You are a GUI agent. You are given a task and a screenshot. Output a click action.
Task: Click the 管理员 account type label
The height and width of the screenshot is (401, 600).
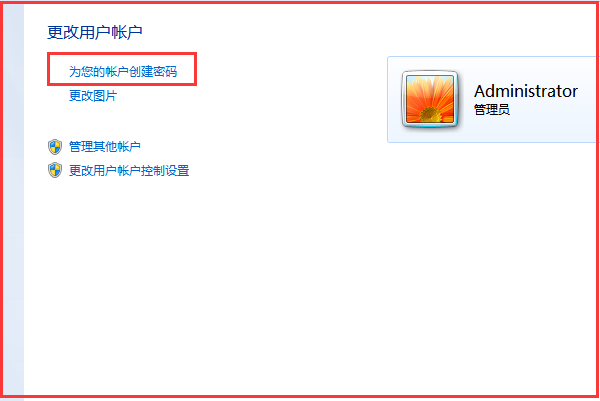point(492,110)
